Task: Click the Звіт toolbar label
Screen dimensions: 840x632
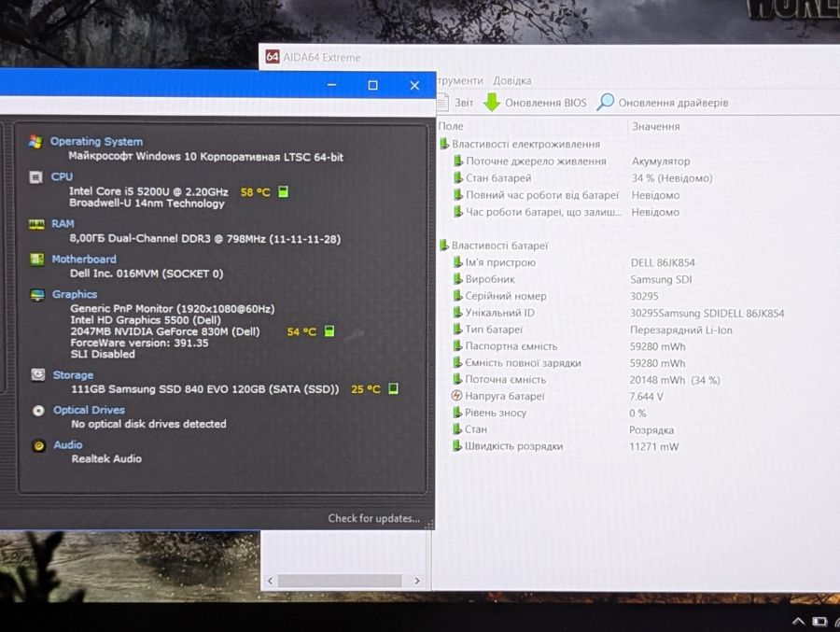Action: pos(464,103)
